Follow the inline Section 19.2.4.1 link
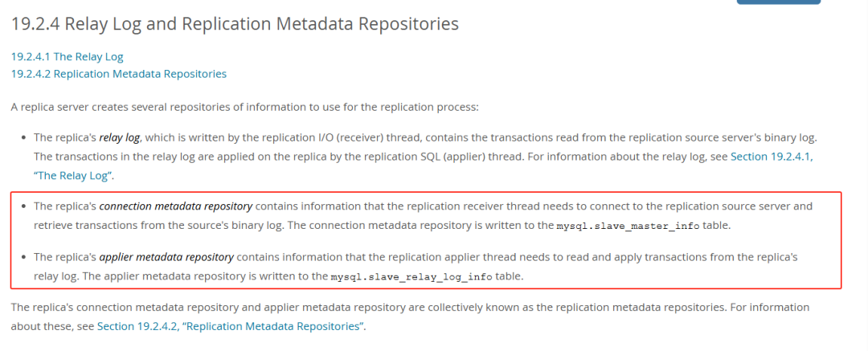868x351 pixels. [x=771, y=157]
